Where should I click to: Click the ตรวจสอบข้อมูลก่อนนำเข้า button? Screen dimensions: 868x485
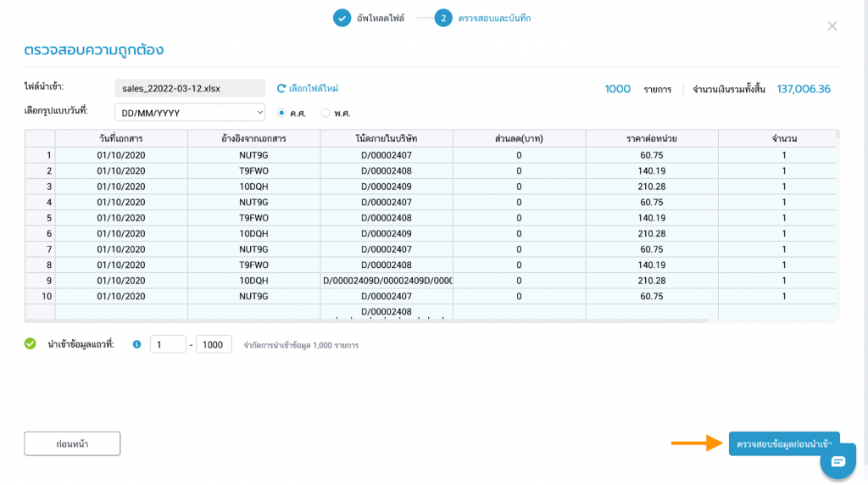pos(784,443)
